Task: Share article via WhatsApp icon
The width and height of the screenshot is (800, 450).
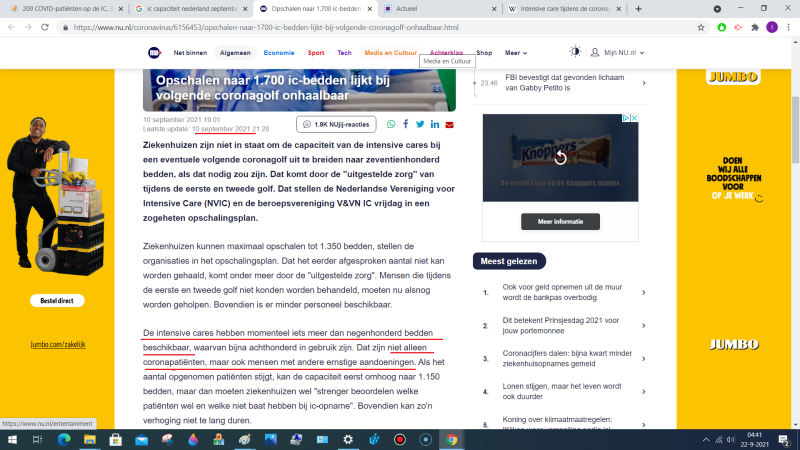Action: (391, 124)
